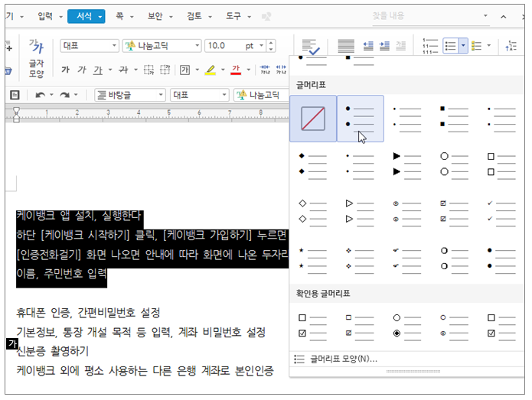Click the line spacing sort icon
This screenshot has height=400, width=532.
[x=511, y=46]
